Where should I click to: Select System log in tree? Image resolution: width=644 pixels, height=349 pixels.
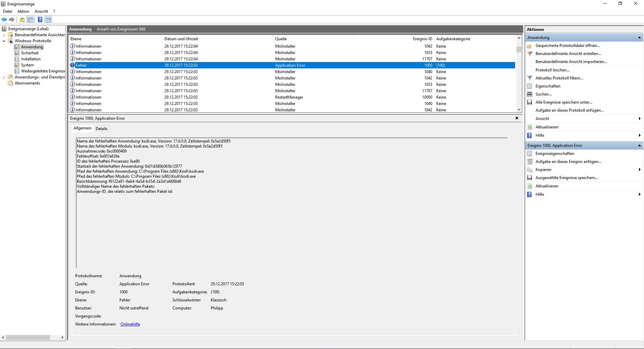[x=28, y=65]
